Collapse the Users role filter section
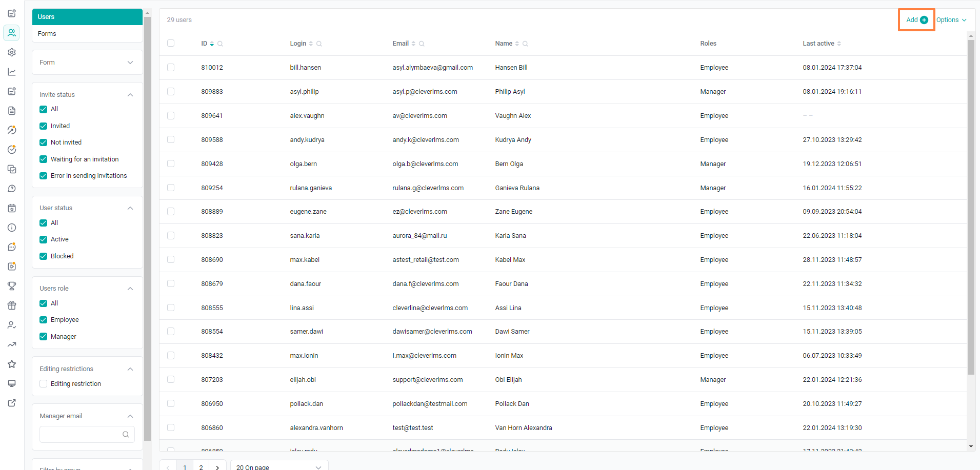Image resolution: width=980 pixels, height=470 pixels. tap(130, 289)
